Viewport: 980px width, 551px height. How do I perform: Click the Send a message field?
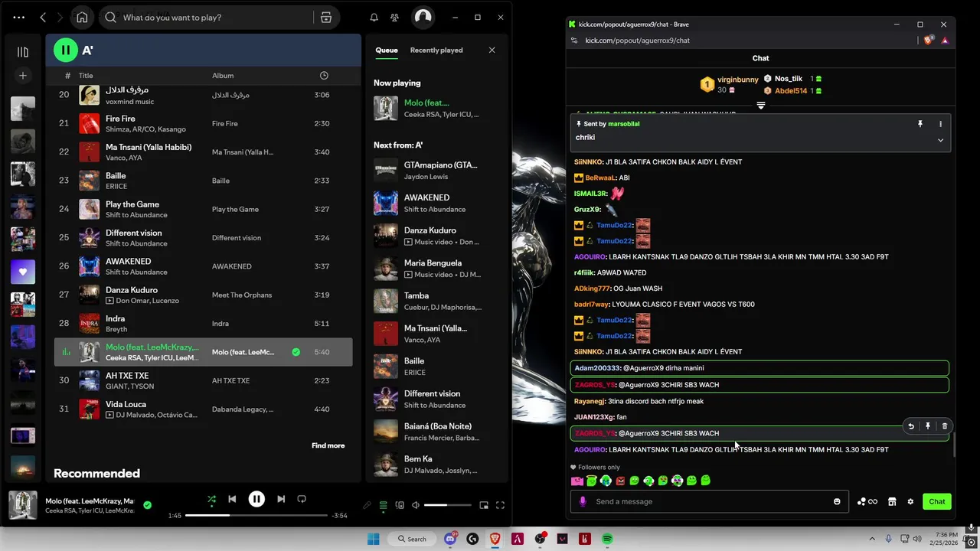(x=709, y=501)
